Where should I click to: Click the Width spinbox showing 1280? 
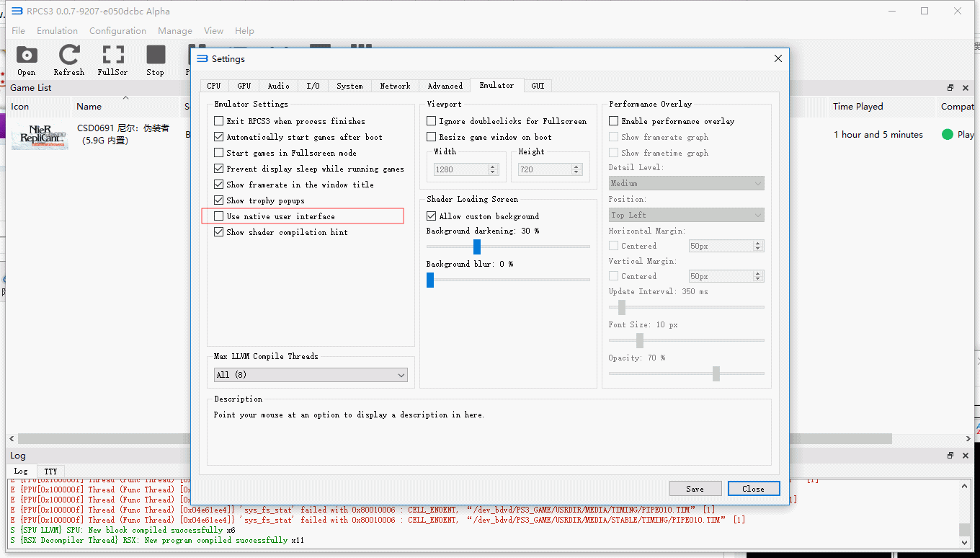[x=465, y=169]
